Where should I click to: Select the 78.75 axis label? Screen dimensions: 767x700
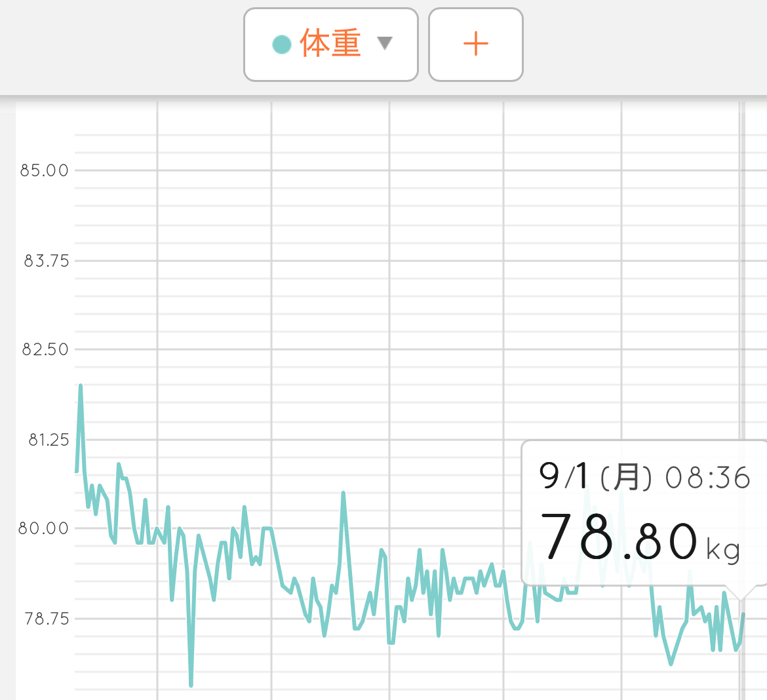click(47, 619)
